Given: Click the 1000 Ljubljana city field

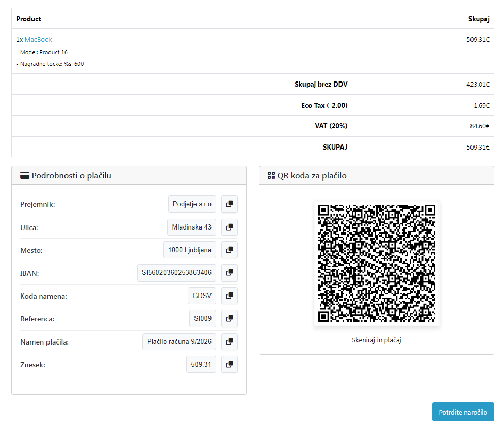Looking at the screenshot, I should (189, 250).
